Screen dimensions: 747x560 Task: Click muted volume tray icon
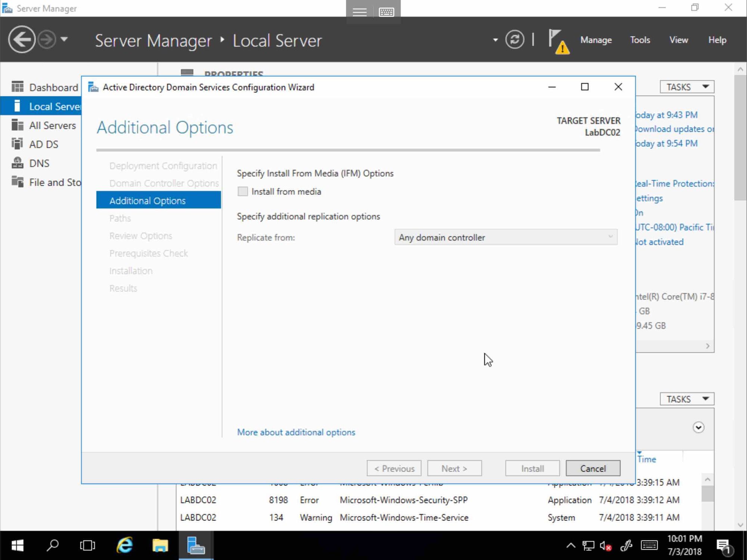click(x=605, y=546)
